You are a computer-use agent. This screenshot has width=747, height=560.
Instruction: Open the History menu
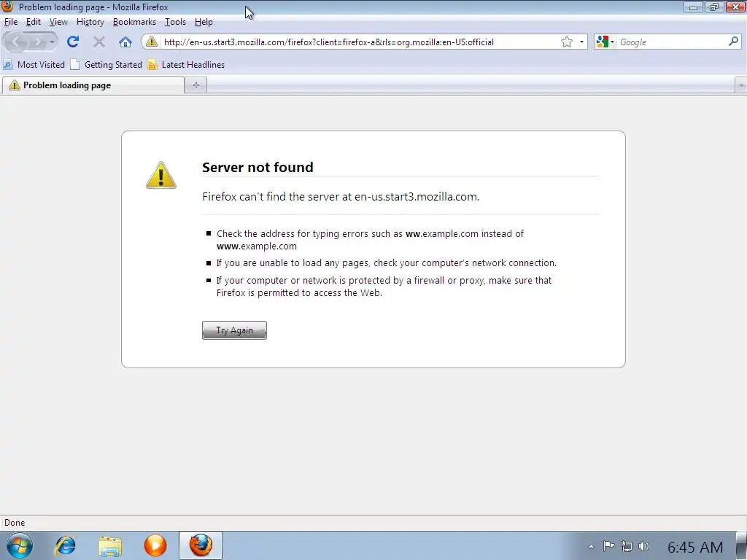(90, 22)
